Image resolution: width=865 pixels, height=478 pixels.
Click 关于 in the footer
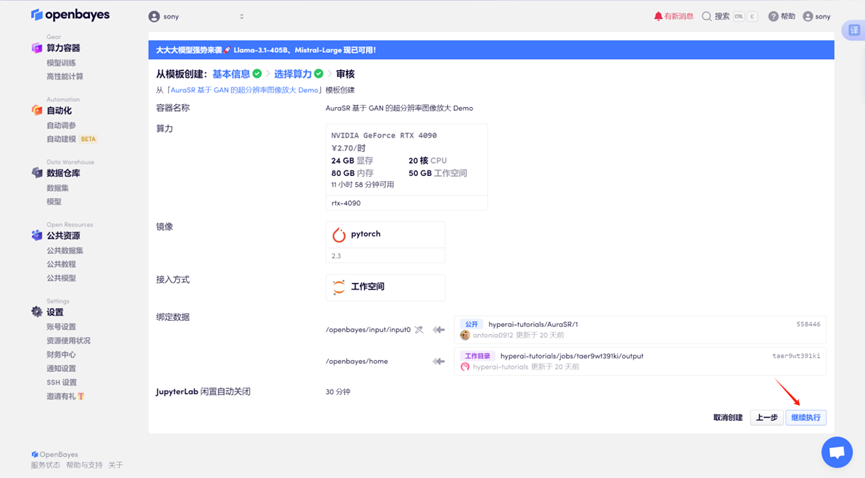click(x=115, y=465)
